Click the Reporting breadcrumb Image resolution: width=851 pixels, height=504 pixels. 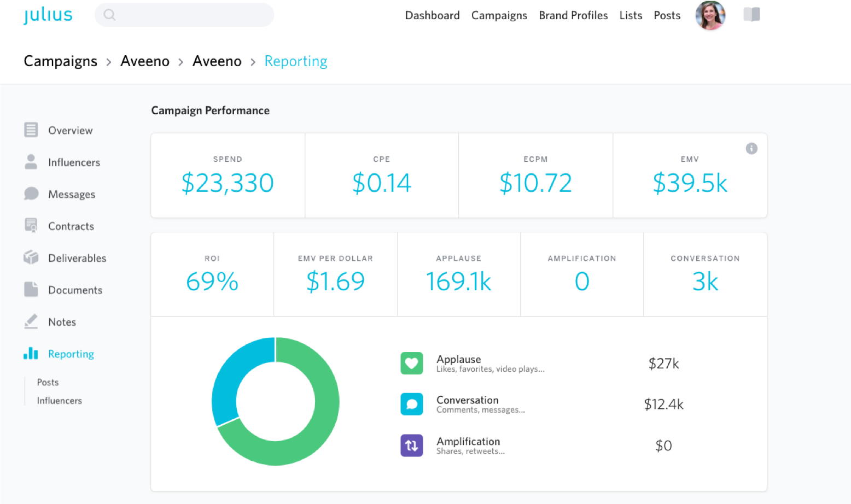click(x=296, y=61)
